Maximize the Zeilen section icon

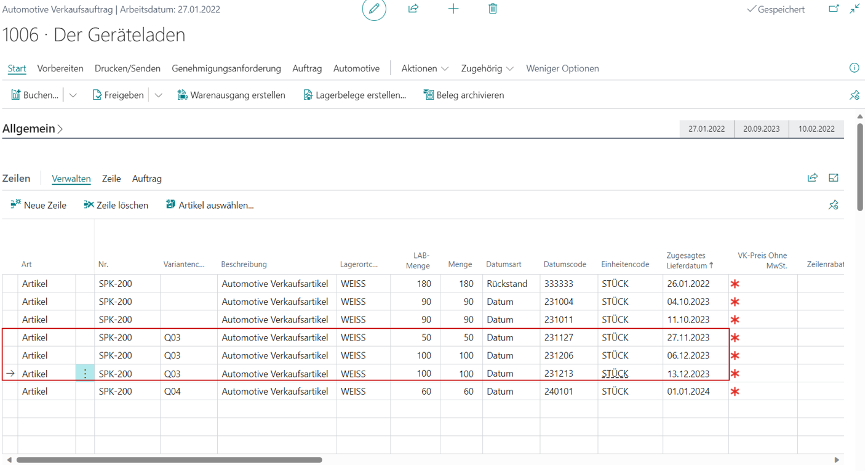834,178
